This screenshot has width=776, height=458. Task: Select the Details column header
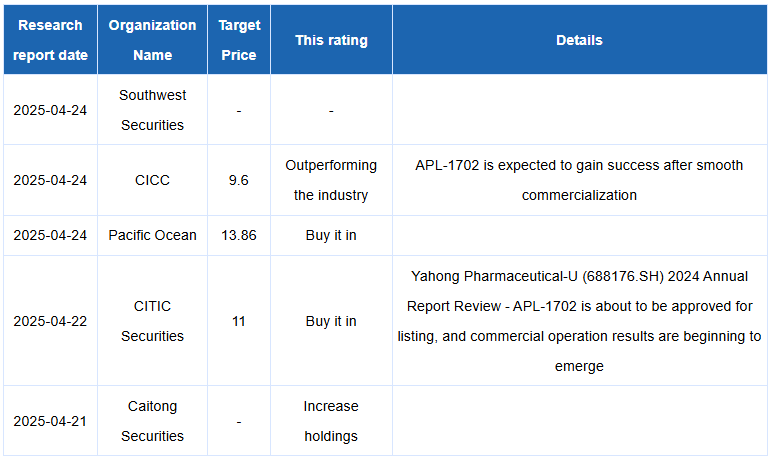(580, 40)
